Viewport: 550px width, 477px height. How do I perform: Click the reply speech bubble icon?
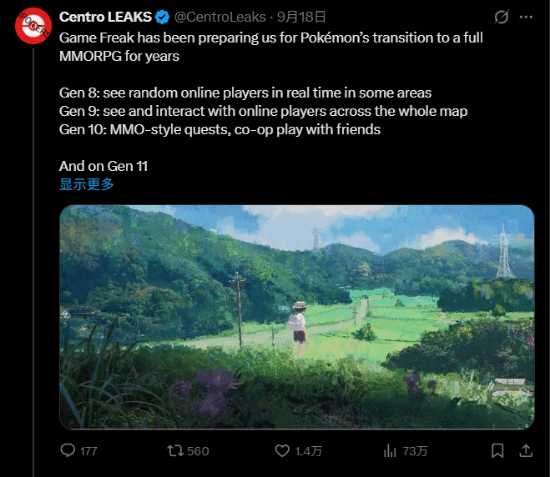click(67, 450)
